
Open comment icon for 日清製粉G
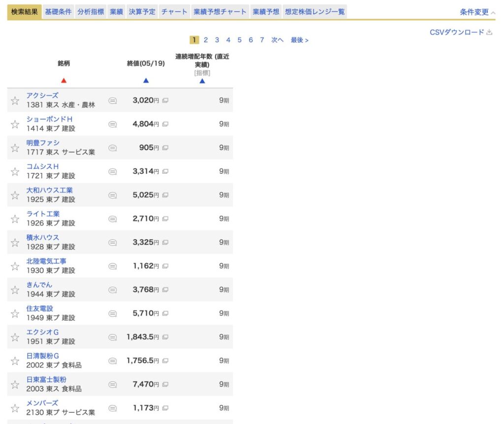113,361
